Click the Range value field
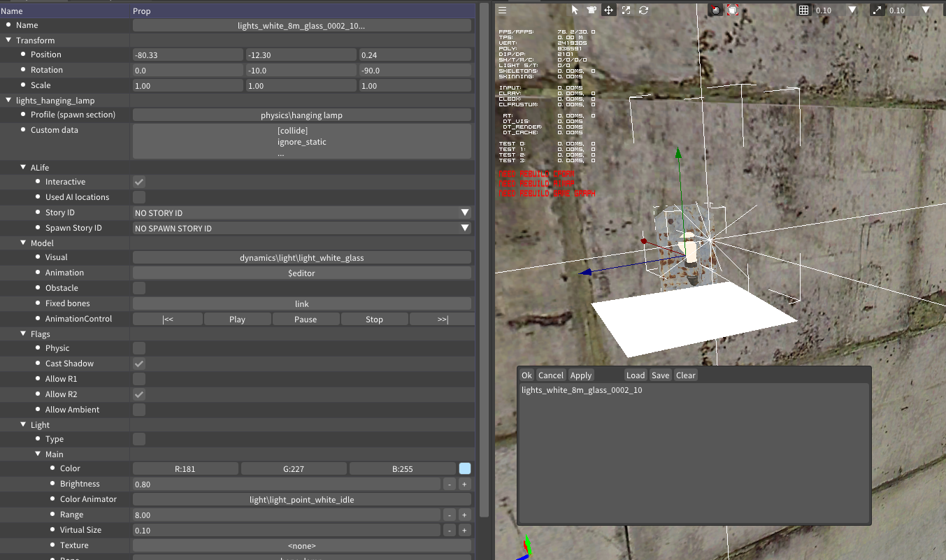 coord(287,515)
